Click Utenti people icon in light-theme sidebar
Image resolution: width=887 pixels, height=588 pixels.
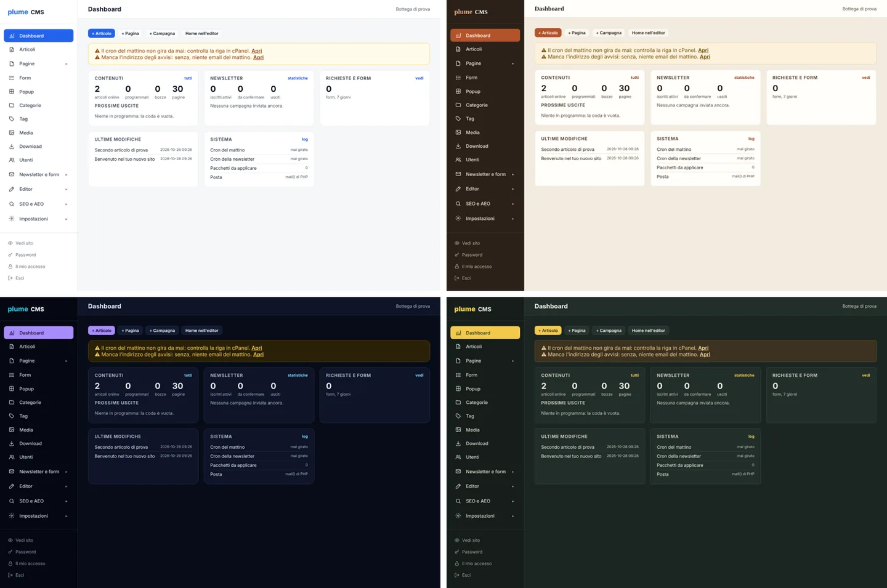point(12,160)
